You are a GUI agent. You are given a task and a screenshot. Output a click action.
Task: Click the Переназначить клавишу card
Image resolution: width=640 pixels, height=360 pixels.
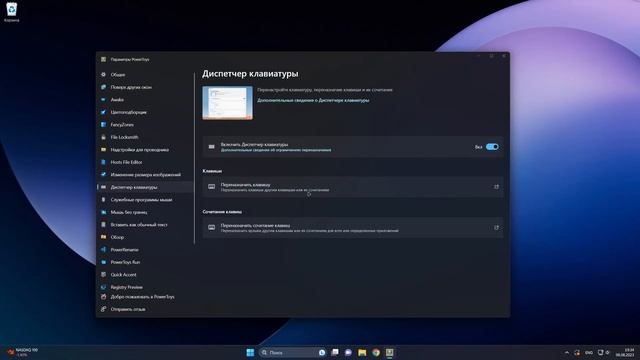pos(353,187)
